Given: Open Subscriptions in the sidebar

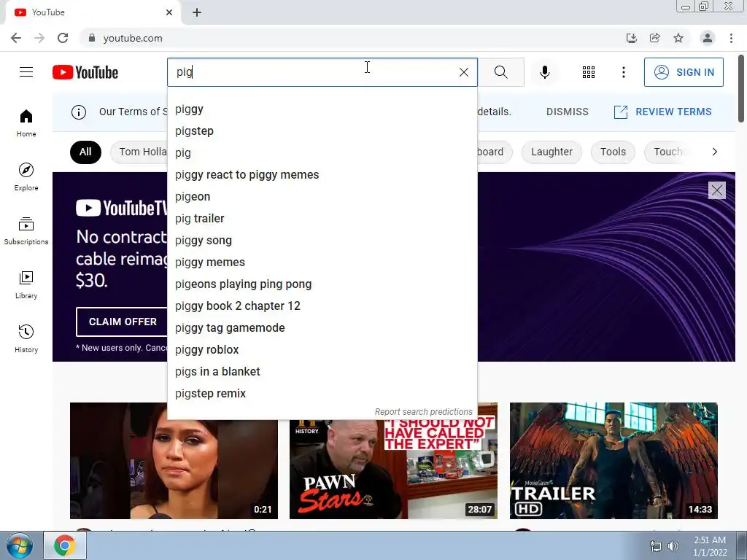Looking at the screenshot, I should coord(26,230).
